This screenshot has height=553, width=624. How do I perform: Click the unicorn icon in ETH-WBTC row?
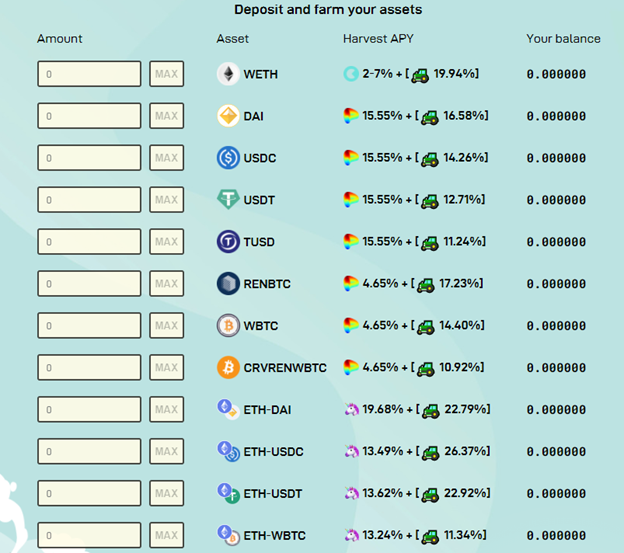click(x=351, y=535)
